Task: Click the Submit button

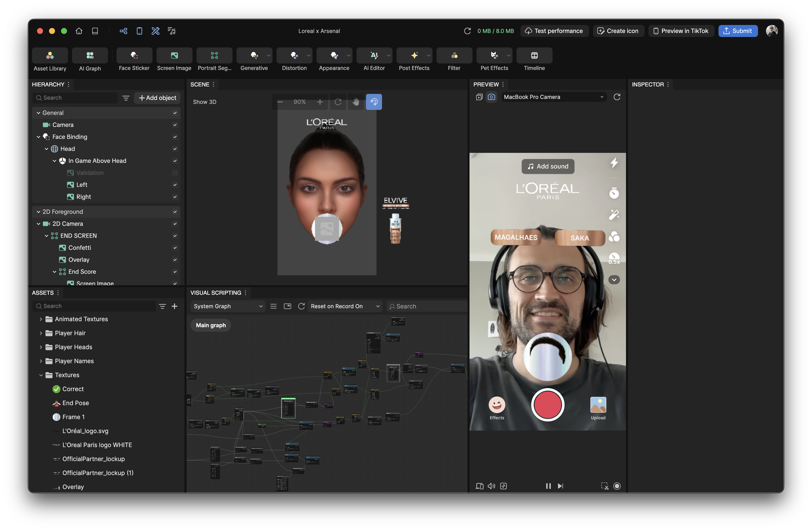Action: 738,31
